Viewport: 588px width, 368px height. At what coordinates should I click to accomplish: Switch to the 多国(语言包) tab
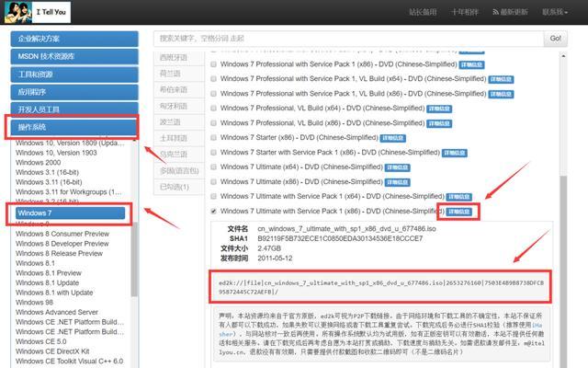pyautogui.click(x=179, y=171)
